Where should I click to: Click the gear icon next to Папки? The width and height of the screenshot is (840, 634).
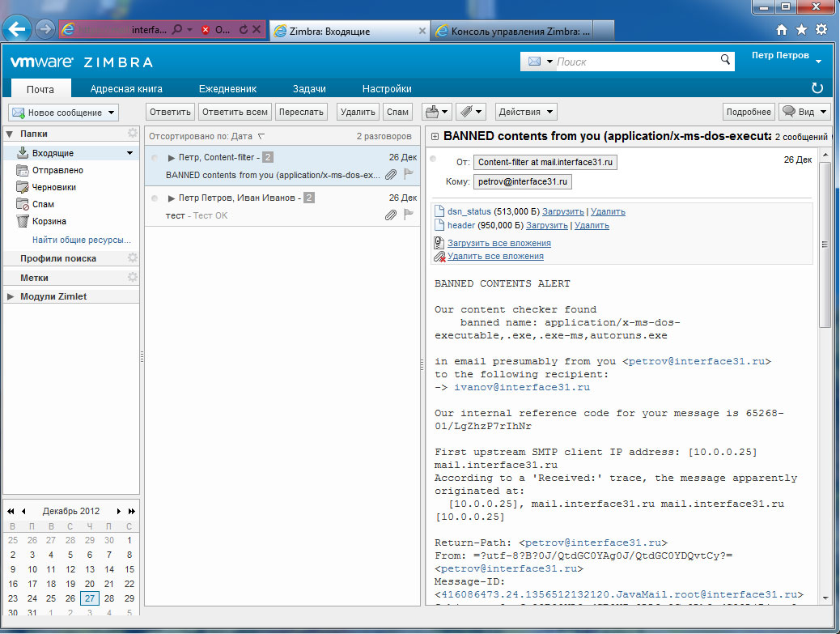pyautogui.click(x=133, y=134)
